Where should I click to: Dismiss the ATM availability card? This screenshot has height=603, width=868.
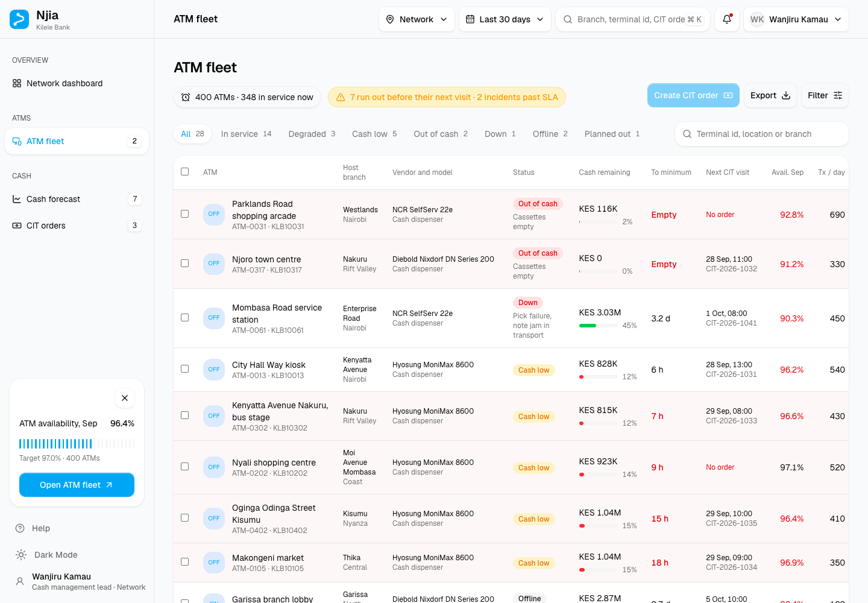point(125,398)
